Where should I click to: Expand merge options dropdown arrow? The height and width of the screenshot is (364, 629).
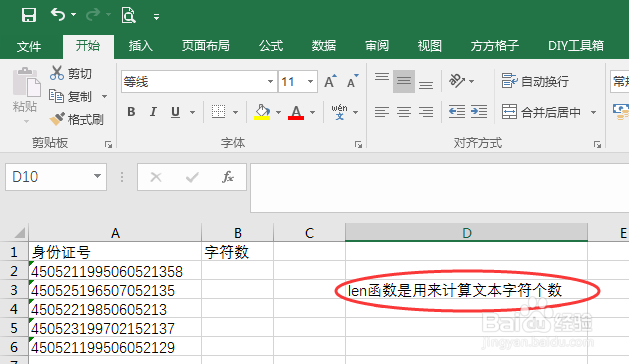click(593, 112)
